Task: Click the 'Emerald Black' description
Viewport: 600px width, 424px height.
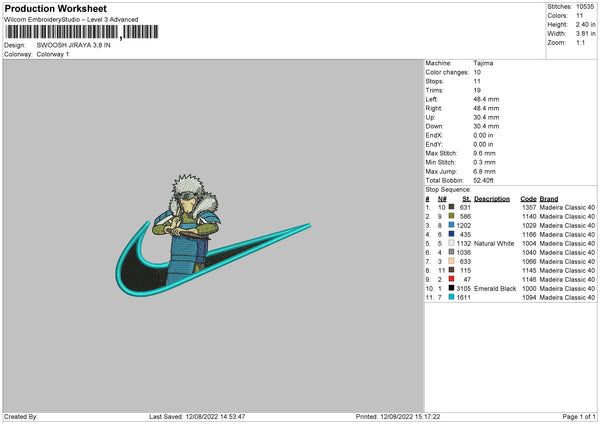Action: tap(495, 289)
